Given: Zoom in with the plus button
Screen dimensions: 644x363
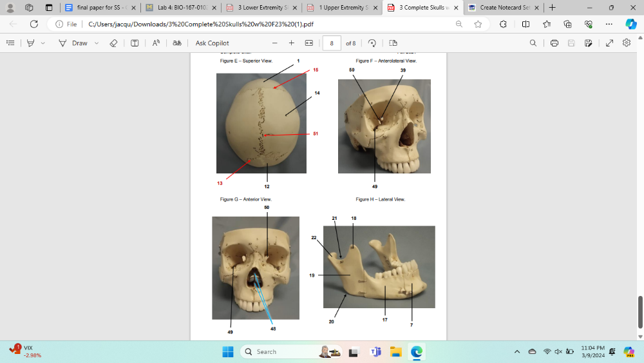Looking at the screenshot, I should click(x=291, y=43).
